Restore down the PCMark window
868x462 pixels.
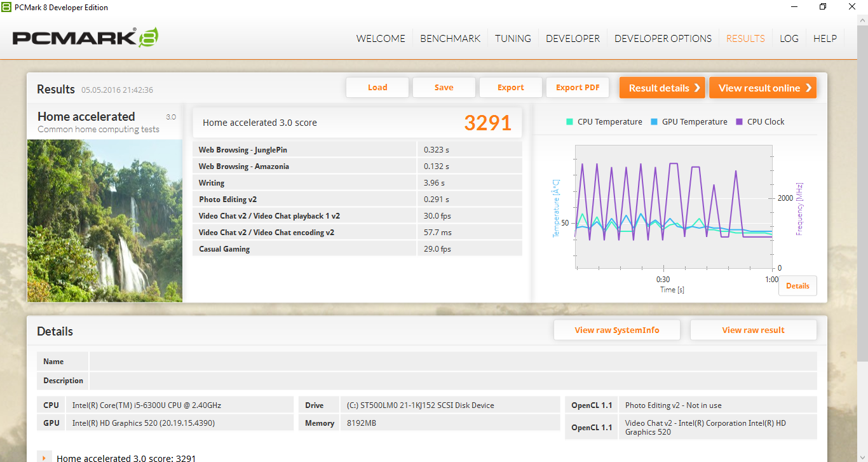coord(823,7)
